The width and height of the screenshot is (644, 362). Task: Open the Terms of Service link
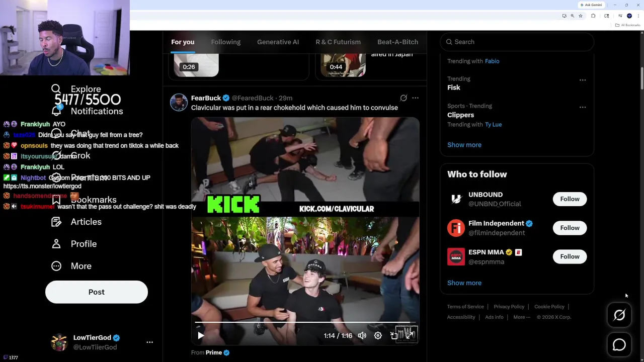point(465,307)
